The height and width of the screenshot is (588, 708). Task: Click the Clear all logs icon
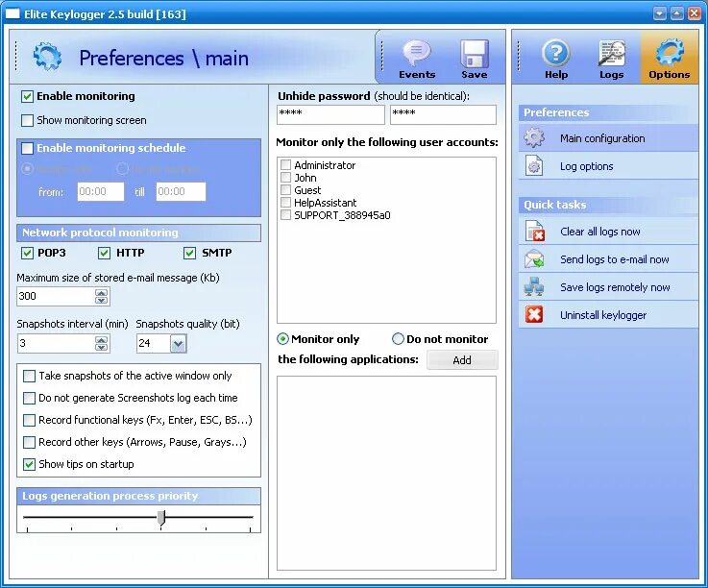point(535,231)
